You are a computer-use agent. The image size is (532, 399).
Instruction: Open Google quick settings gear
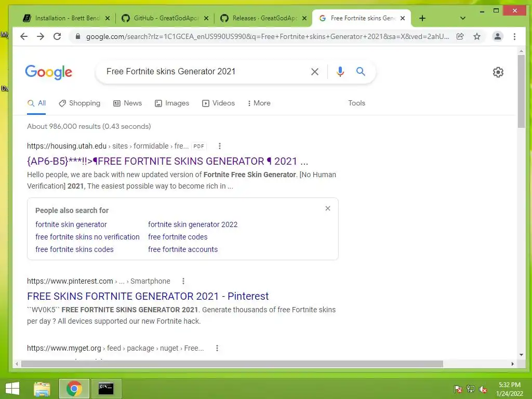click(498, 72)
